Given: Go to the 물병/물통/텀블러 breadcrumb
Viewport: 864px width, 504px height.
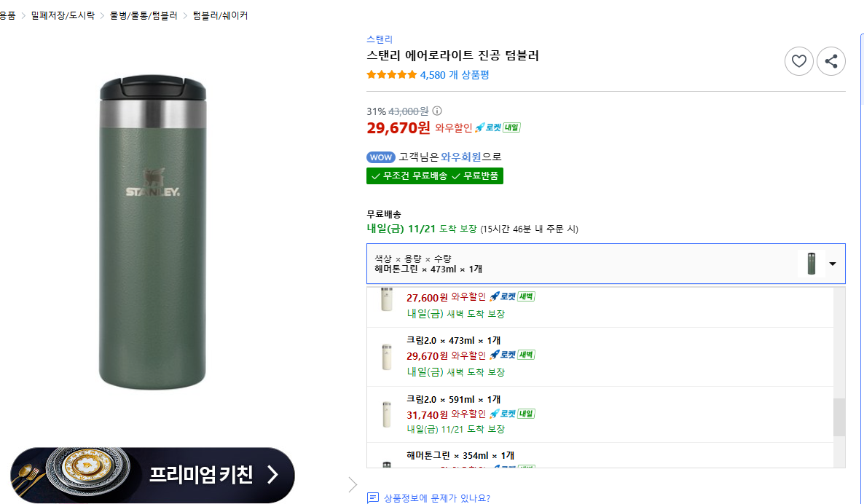Looking at the screenshot, I should click(x=144, y=15).
